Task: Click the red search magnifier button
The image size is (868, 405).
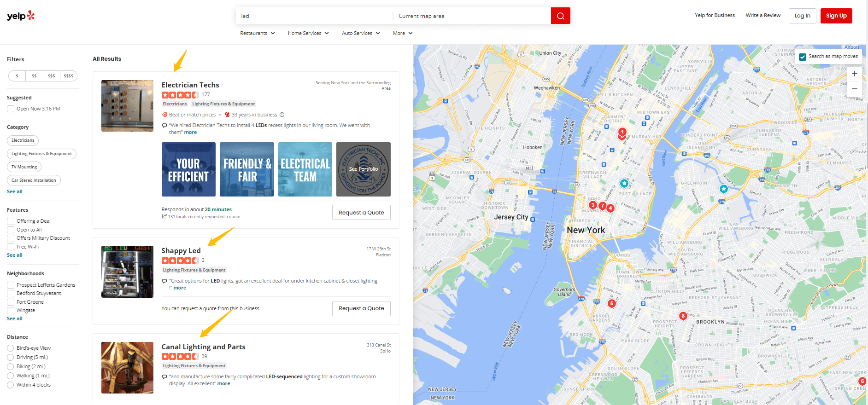Action: point(560,16)
